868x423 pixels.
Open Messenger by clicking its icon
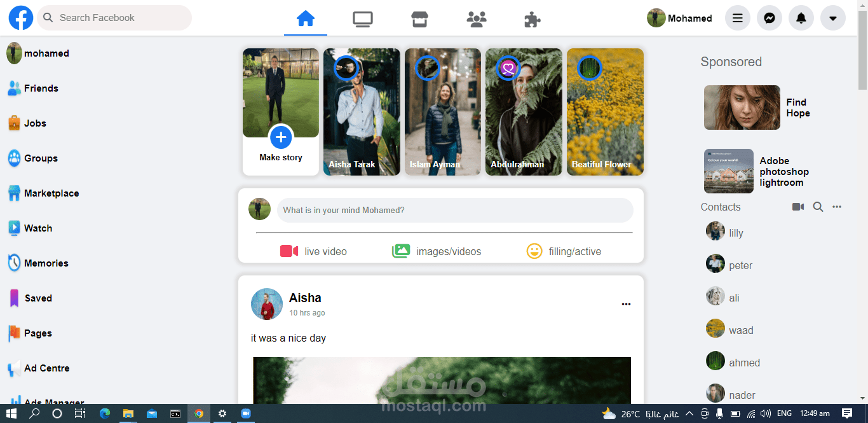tap(770, 18)
